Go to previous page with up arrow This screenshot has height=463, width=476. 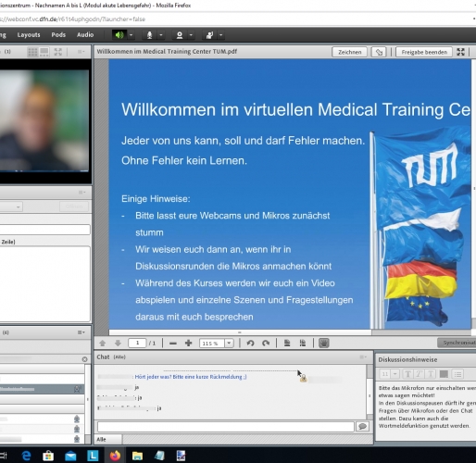pos(103,343)
